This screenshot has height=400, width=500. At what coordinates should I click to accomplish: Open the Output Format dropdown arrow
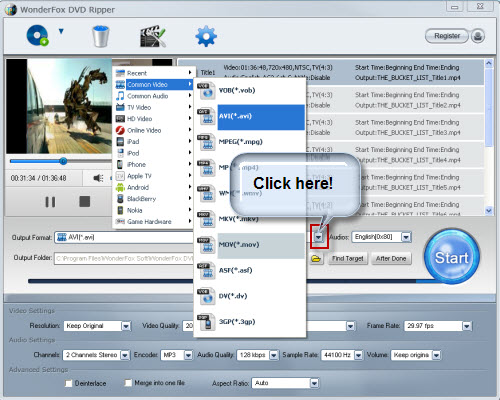[x=319, y=237]
